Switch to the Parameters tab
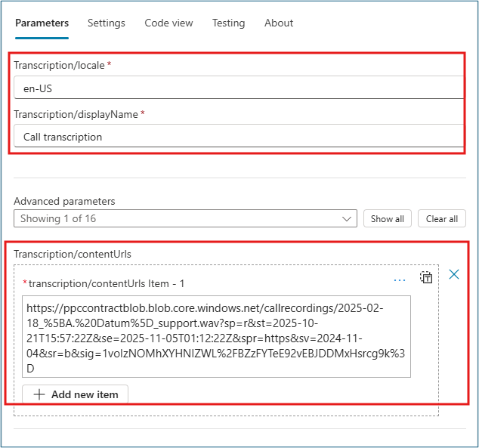The height and width of the screenshot is (448, 479). [42, 23]
